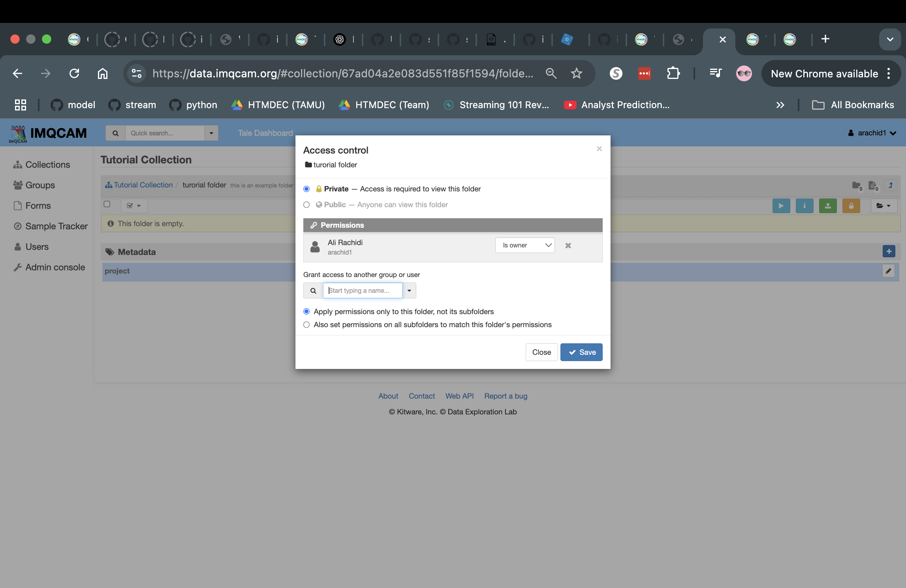Click the blue plus to add metadata
The width and height of the screenshot is (906, 588).
(889, 251)
